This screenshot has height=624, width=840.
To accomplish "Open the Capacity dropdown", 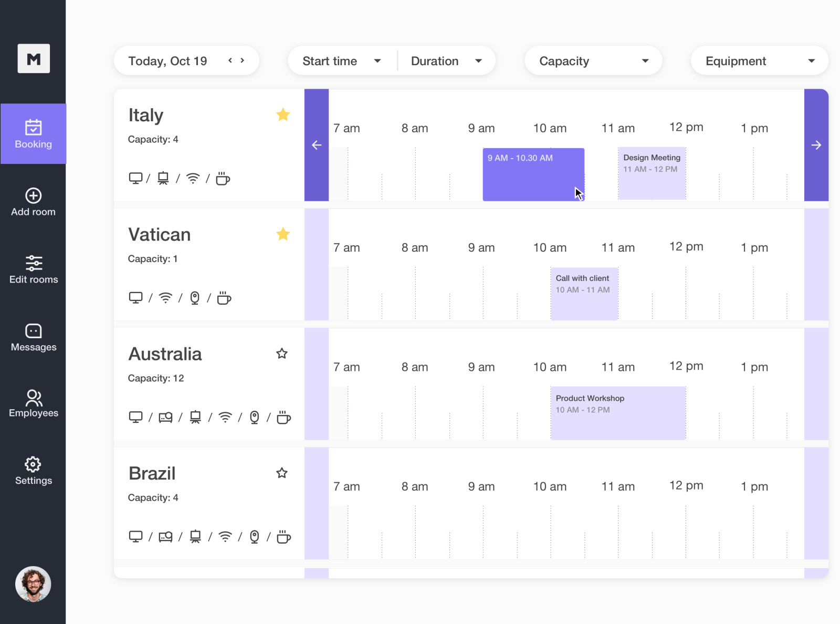I will [593, 60].
